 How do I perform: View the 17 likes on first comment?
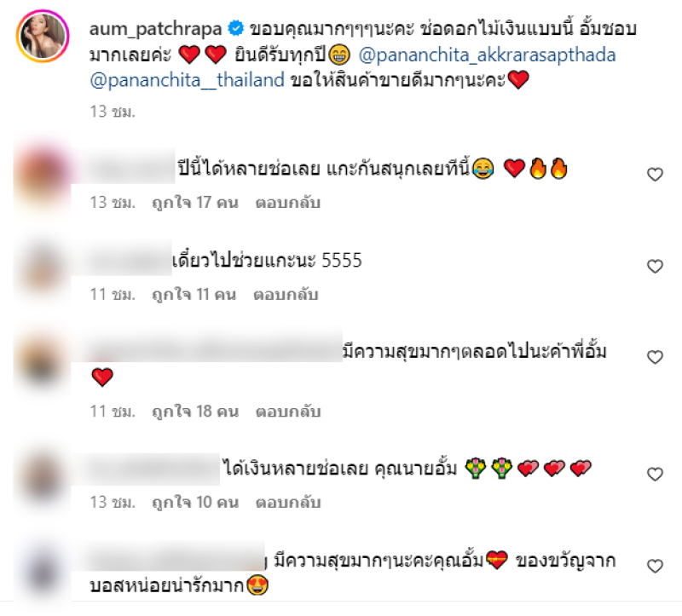195,203
